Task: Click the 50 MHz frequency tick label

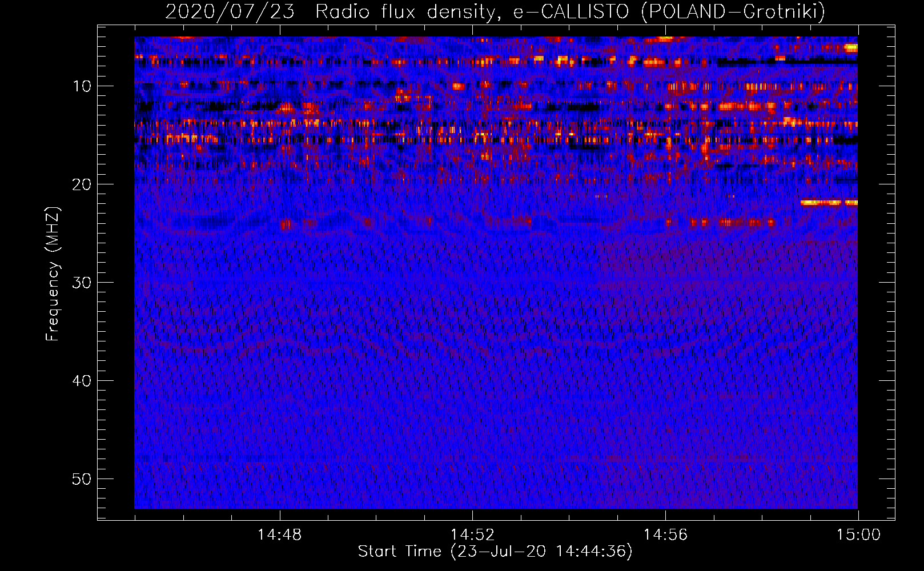Action: click(82, 479)
